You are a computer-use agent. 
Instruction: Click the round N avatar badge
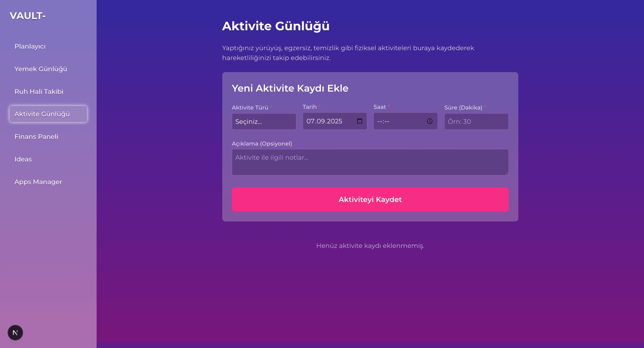[x=15, y=333]
